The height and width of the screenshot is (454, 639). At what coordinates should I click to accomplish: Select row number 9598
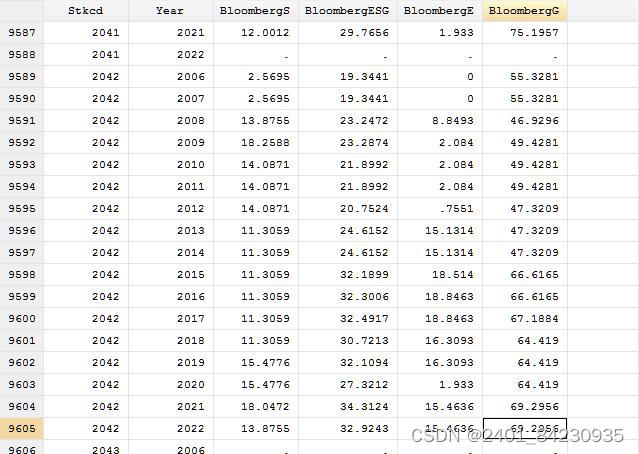[22, 275]
